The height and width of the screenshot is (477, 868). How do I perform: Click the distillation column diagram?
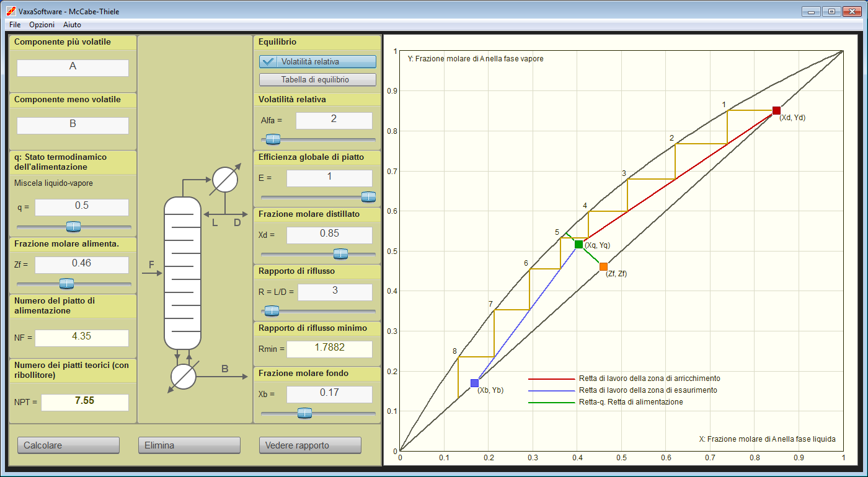tap(182, 273)
